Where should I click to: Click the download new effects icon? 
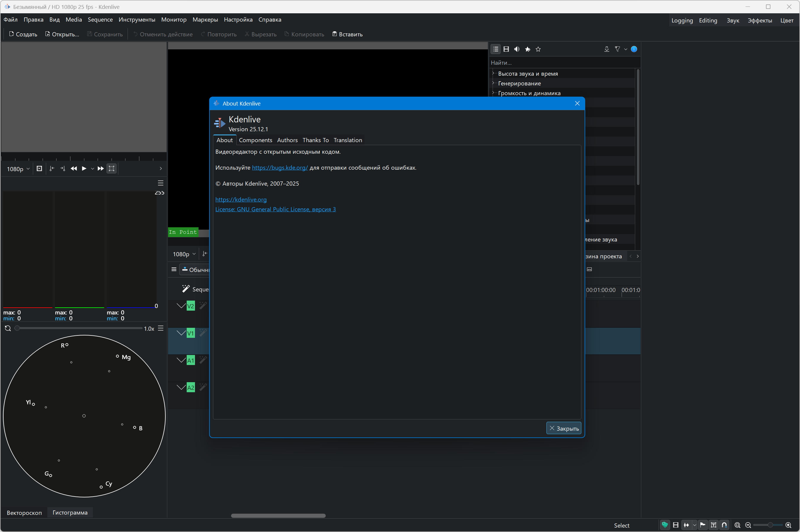click(607, 49)
